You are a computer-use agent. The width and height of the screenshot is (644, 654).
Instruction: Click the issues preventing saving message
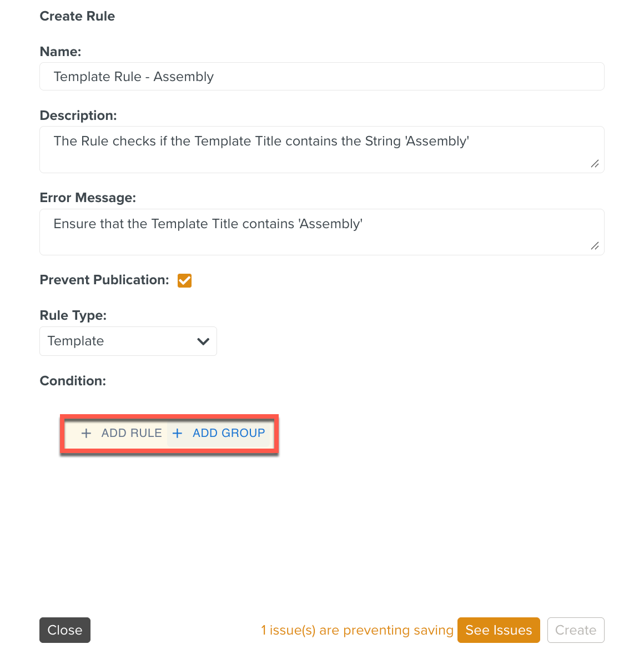coord(357,630)
